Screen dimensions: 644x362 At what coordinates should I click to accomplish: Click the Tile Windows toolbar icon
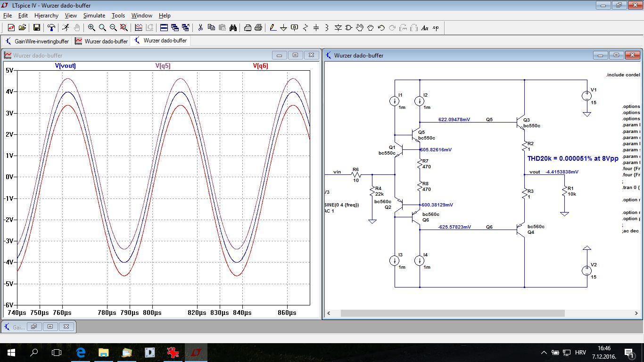tap(164, 28)
